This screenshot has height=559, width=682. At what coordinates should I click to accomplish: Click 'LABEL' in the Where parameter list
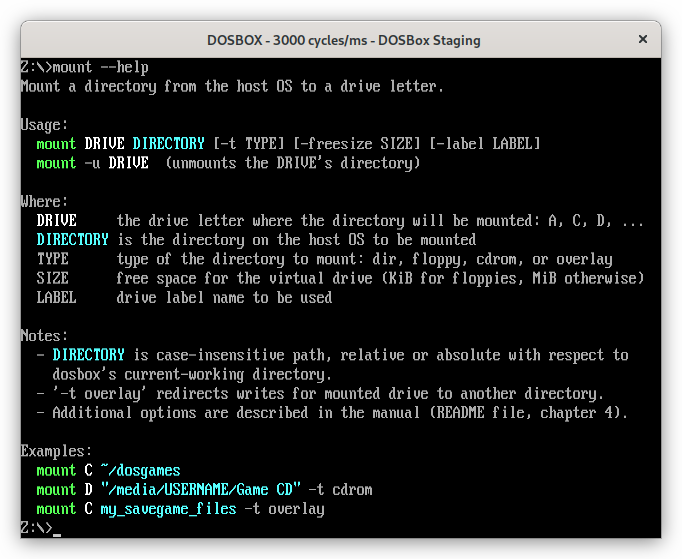[57, 297]
